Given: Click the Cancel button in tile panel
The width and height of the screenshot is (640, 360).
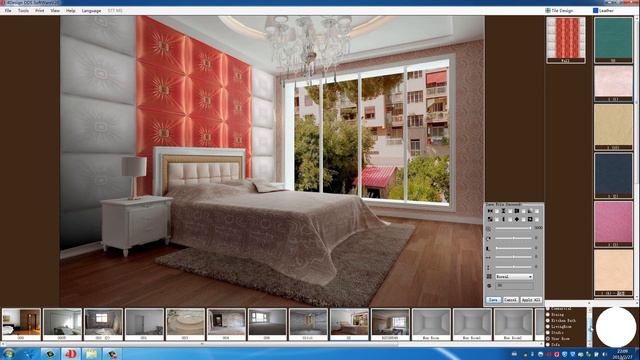Looking at the screenshot, I should pos(510,300).
